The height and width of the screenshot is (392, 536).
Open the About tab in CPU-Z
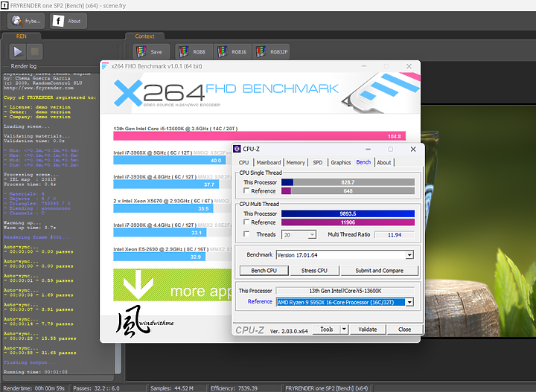point(384,163)
